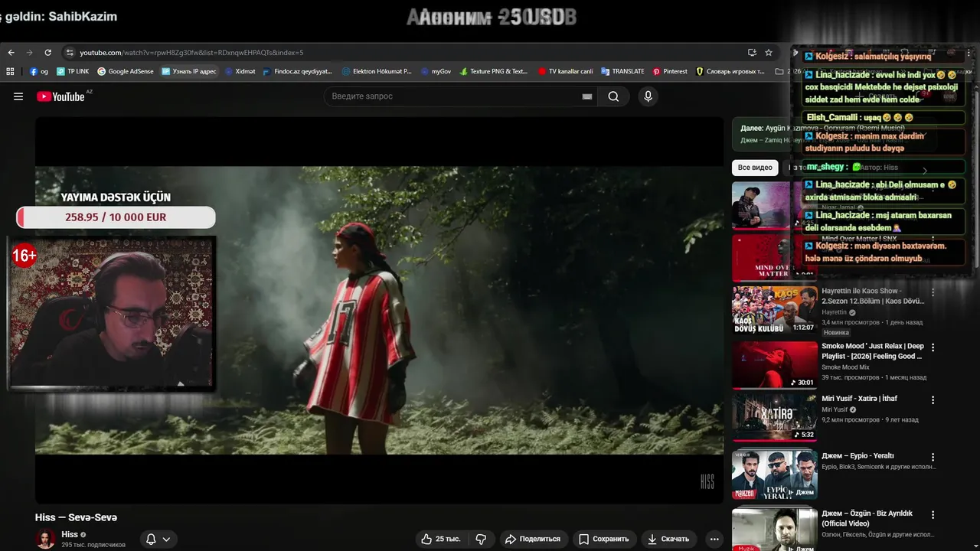Click the 'Miri Yusif - Xatirə | İthaf' title
This screenshot has width=980, height=551.
(x=859, y=399)
